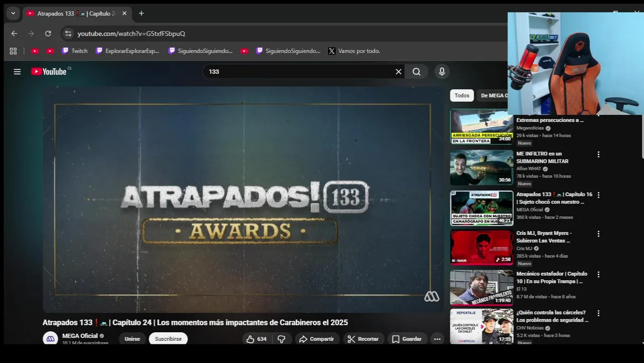Open the Vamos por todo. X bookmark
This screenshot has width=644, height=363.
354,51
